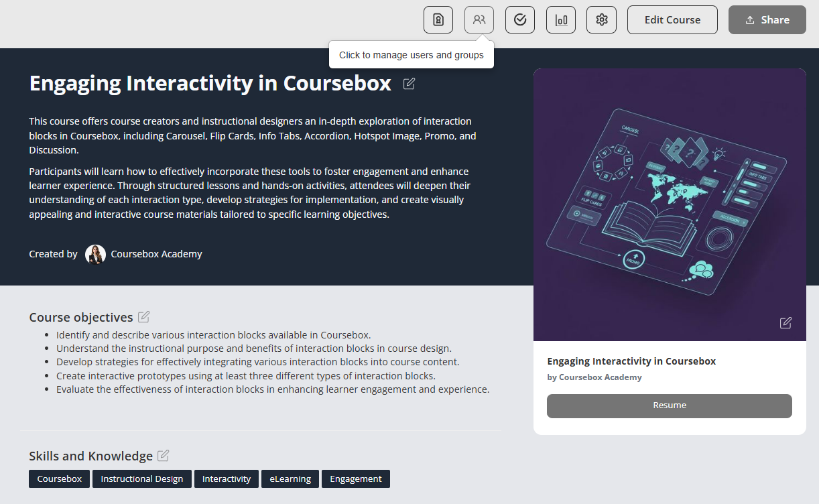Viewport: 819px width, 504px height.
Task: Click the Interactivity skill tag
Action: pyautogui.click(x=227, y=479)
